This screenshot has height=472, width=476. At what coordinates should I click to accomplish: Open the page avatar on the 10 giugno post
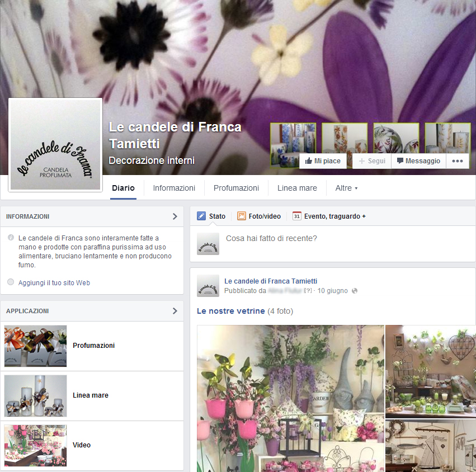208,286
